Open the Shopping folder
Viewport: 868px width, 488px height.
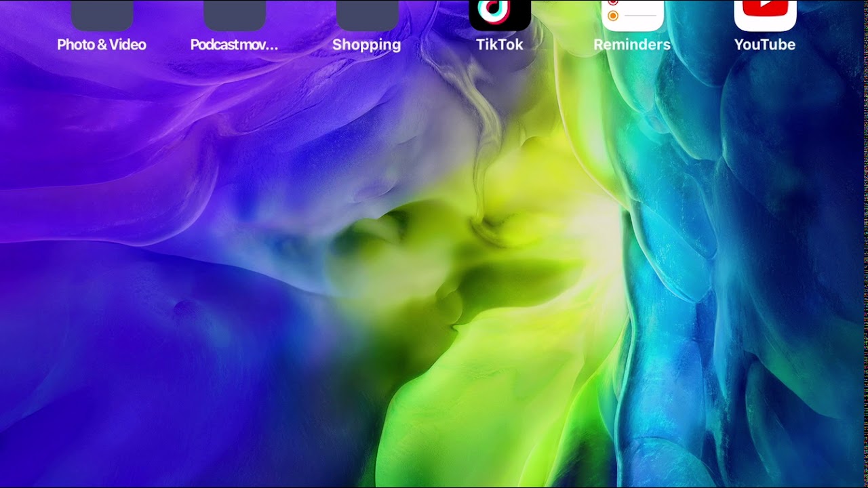pos(367,15)
